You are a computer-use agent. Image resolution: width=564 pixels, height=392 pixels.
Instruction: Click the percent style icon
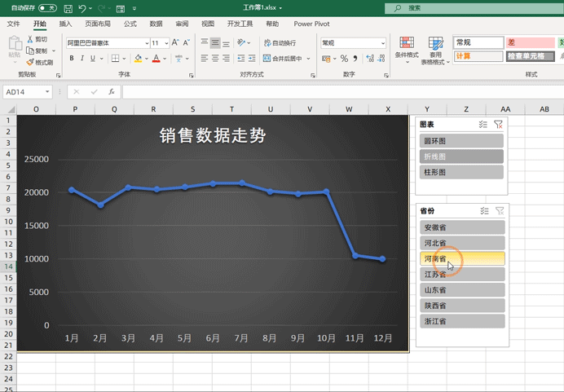pyautogui.click(x=344, y=58)
